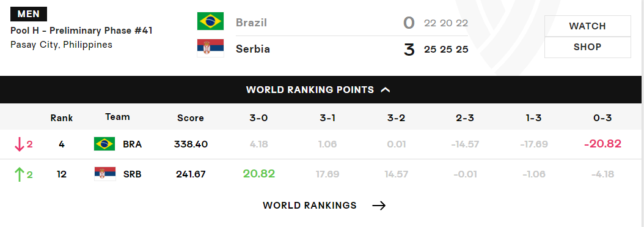Click the arrow icon next to World Rankings
Image resolution: width=644 pixels, height=227 pixels.
pyautogui.click(x=379, y=205)
